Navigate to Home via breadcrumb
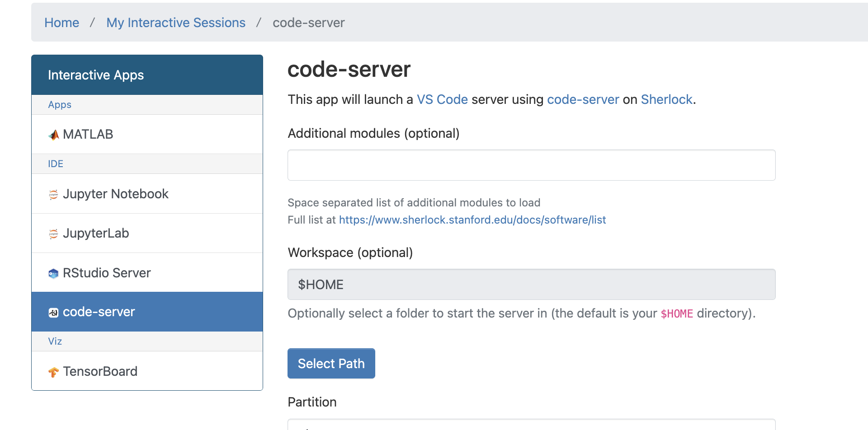Viewport: 868px width, 430px height. [x=61, y=23]
